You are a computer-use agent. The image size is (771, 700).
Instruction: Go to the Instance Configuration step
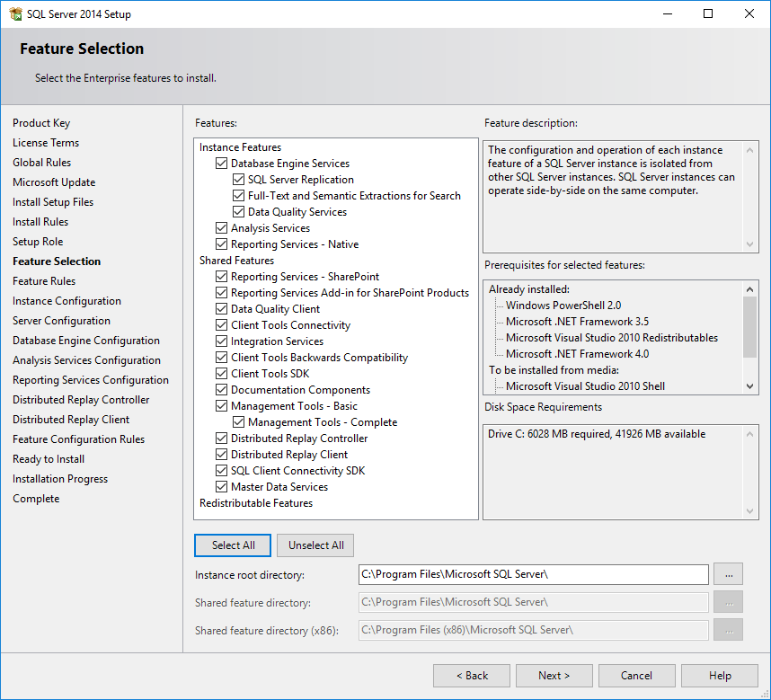click(66, 301)
